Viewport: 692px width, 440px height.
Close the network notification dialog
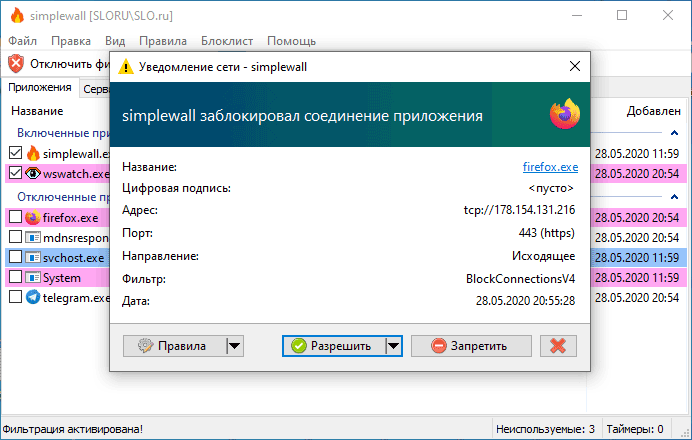click(575, 66)
